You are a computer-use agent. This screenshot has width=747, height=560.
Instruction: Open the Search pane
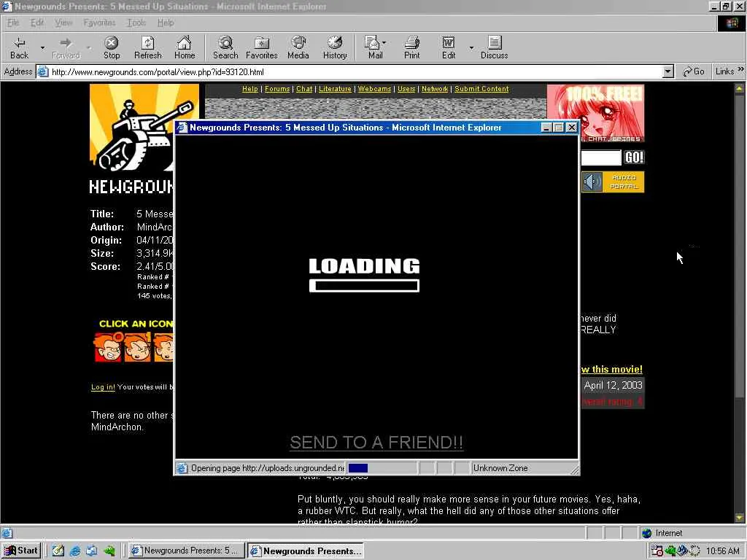pyautogui.click(x=225, y=47)
